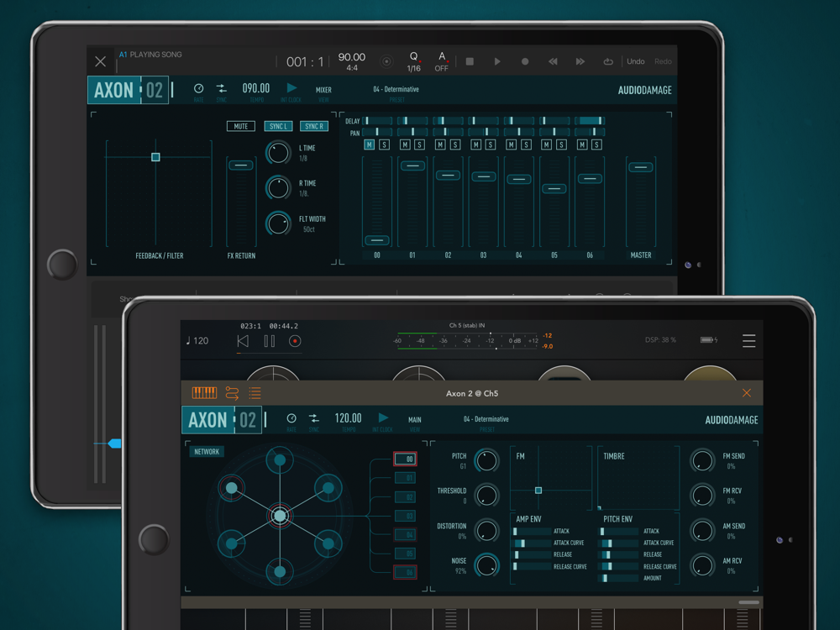Viewport: 840px width, 630px height.
Task: Click the channel 05 volume fader handle
Action: [554, 188]
